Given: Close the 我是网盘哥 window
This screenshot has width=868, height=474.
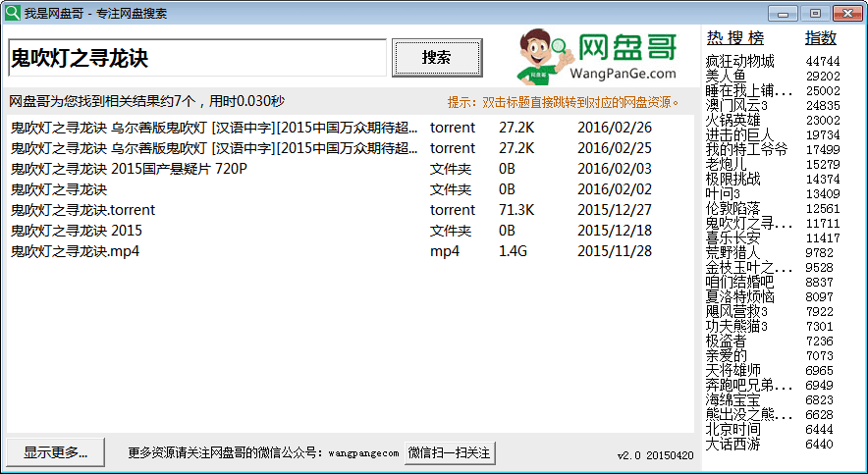Looking at the screenshot, I should tap(847, 14).
